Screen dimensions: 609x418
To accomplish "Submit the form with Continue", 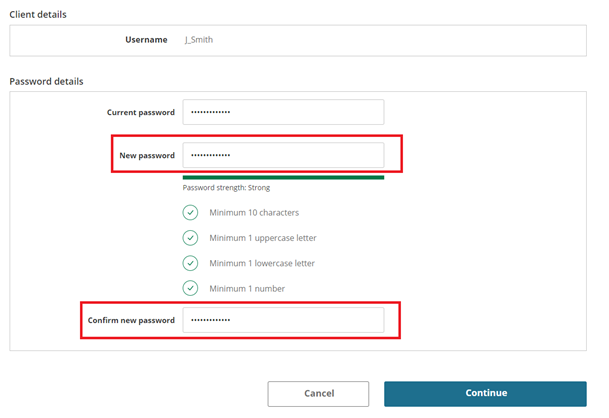I will click(485, 394).
